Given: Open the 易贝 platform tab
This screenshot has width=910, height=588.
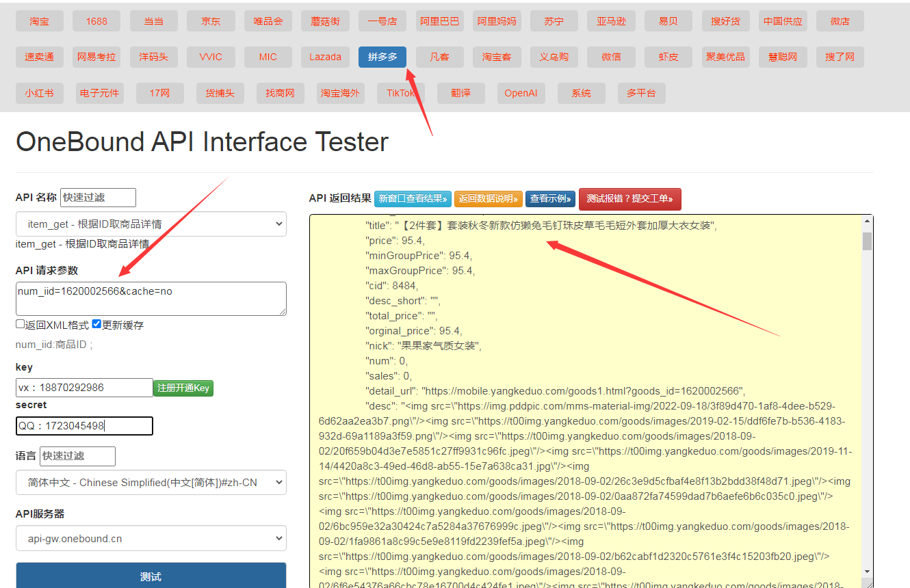Looking at the screenshot, I should [668, 21].
